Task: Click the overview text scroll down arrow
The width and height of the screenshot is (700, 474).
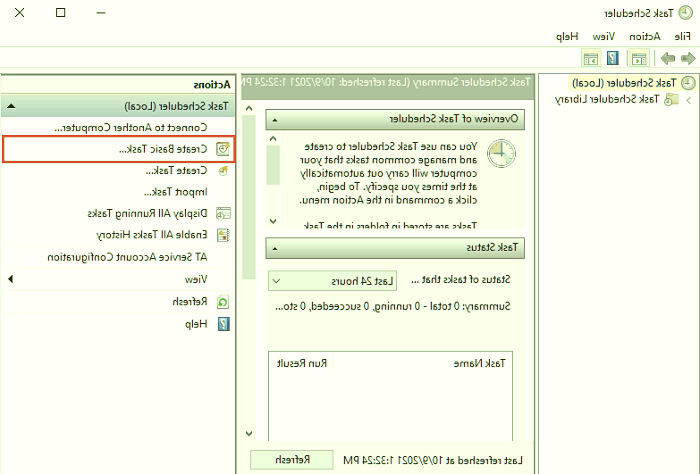Action: [x=273, y=220]
